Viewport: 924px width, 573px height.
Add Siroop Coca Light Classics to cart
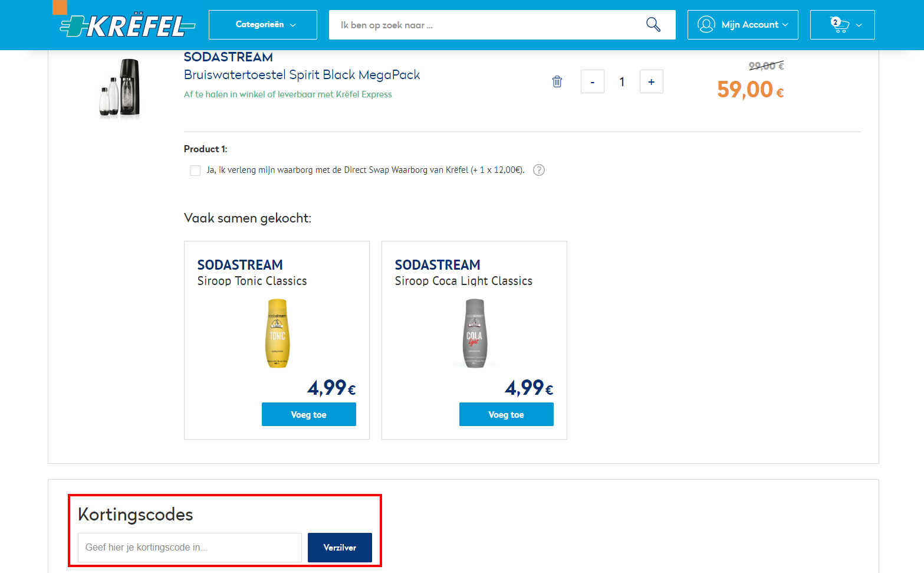click(x=506, y=414)
